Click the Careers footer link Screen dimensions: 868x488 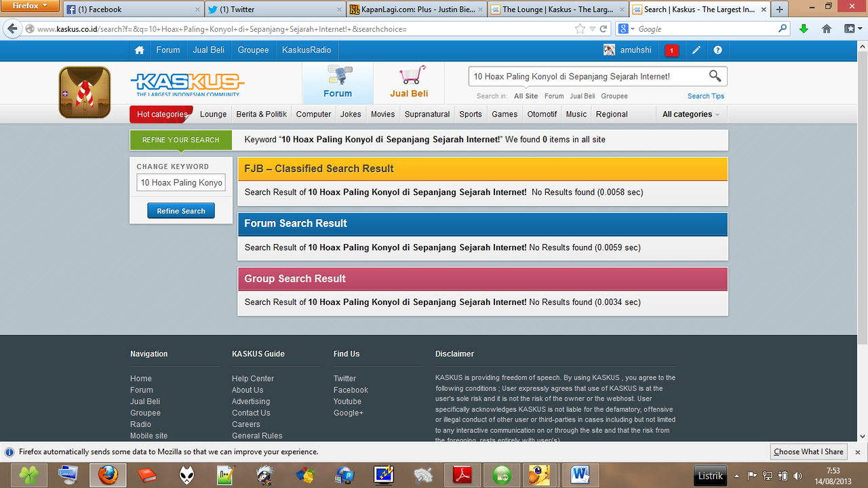pos(246,424)
